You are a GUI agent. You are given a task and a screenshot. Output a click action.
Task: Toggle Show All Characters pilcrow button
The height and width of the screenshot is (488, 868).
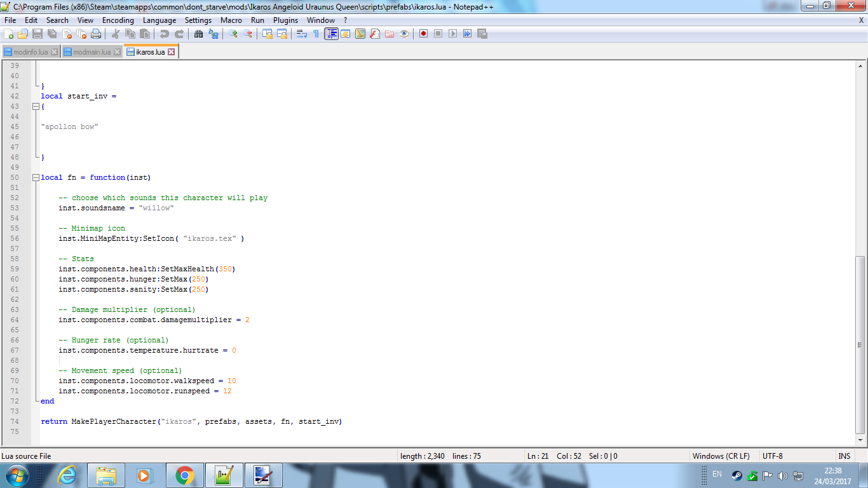[316, 34]
